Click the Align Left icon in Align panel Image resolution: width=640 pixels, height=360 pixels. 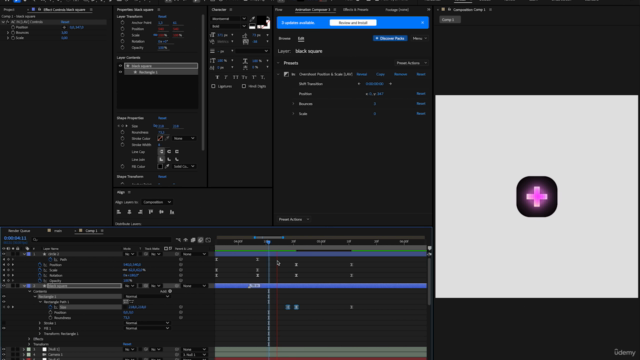[x=119, y=212]
